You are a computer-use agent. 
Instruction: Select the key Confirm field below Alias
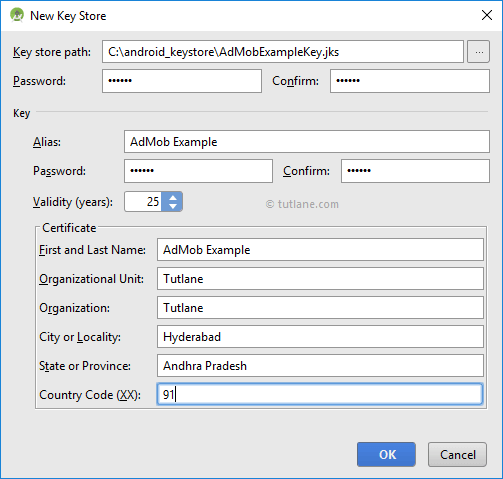coord(415,171)
